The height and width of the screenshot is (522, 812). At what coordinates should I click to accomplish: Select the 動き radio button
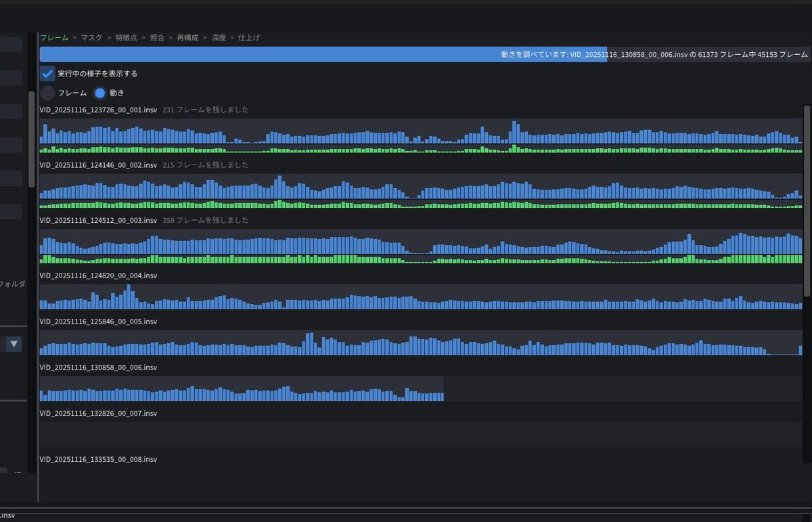tap(100, 93)
